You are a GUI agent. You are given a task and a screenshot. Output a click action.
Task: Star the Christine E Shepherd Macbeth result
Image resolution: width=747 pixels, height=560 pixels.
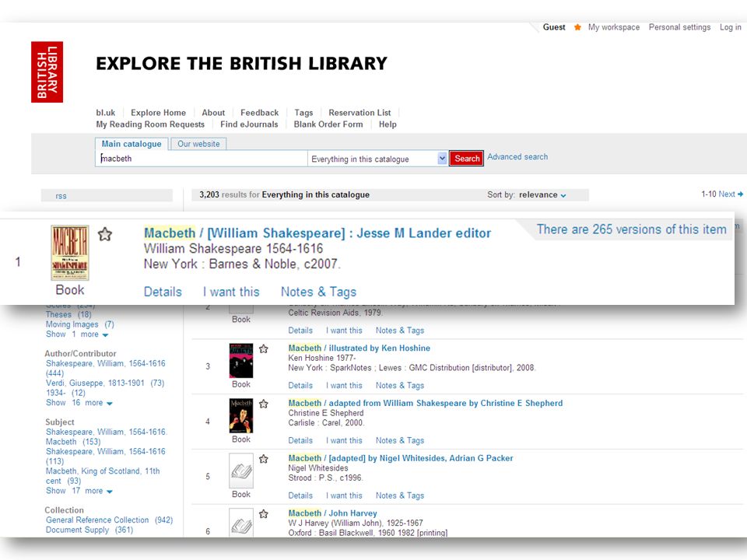pyautogui.click(x=264, y=404)
